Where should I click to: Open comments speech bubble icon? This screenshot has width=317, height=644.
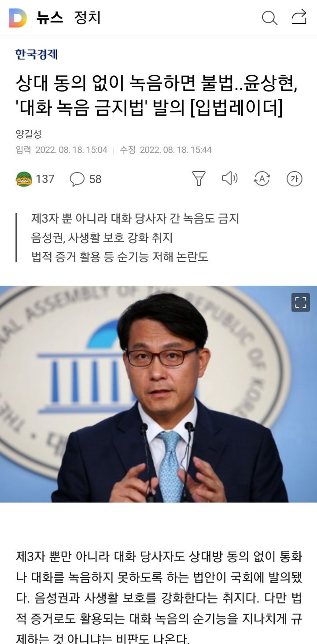tap(77, 179)
